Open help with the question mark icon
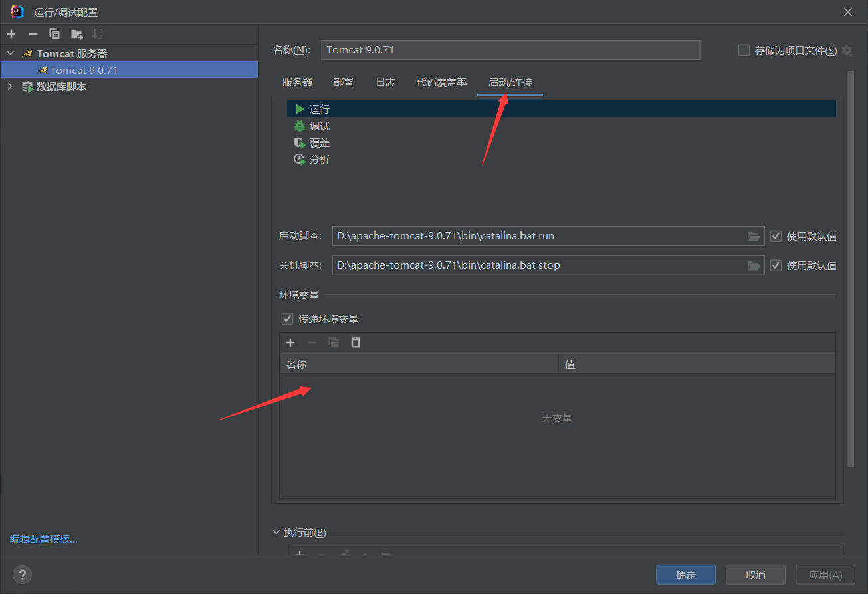The width and height of the screenshot is (868, 594). click(22, 575)
